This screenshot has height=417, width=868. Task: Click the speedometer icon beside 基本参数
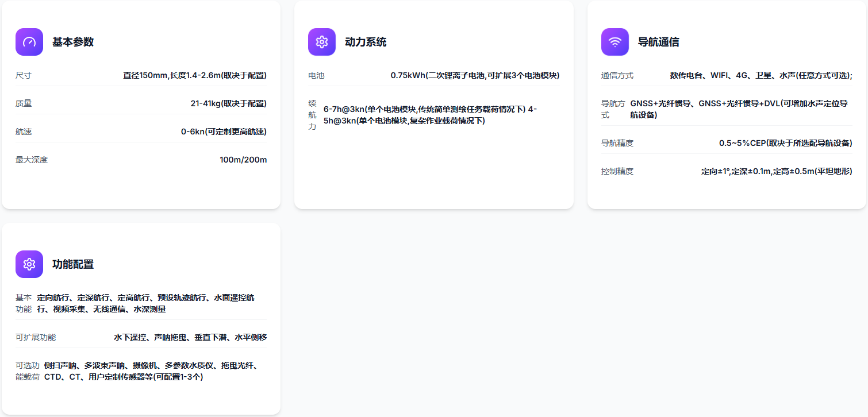pos(29,42)
